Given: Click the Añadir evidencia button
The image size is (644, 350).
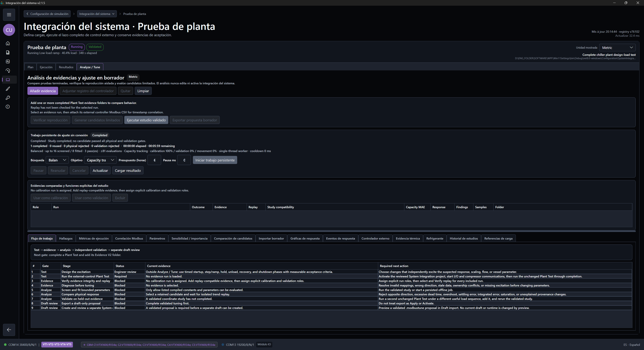Looking at the screenshot, I should point(43,91).
